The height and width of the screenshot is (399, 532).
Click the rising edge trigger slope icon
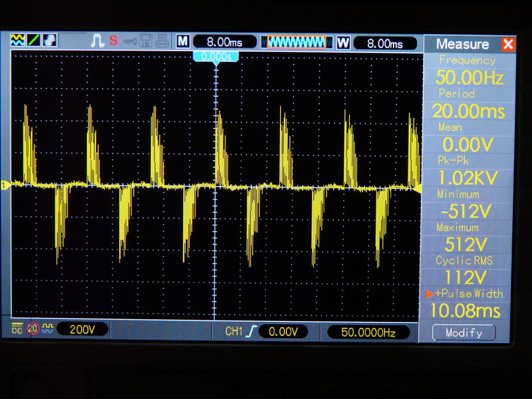pos(250,331)
